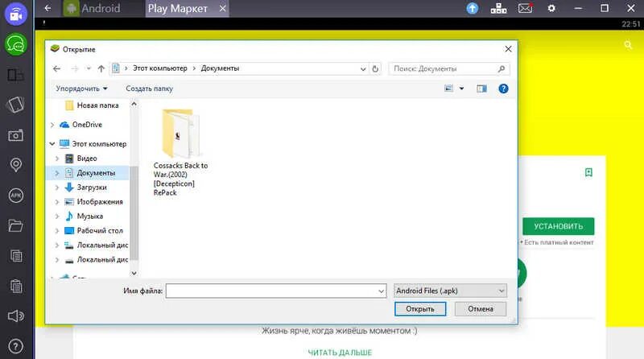The image size is (644, 359).
Task: Click Документы in the address path
Action: pos(220,68)
